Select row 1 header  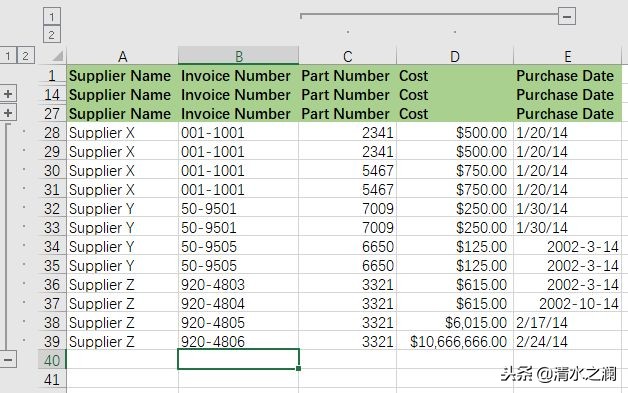pyautogui.click(x=52, y=75)
